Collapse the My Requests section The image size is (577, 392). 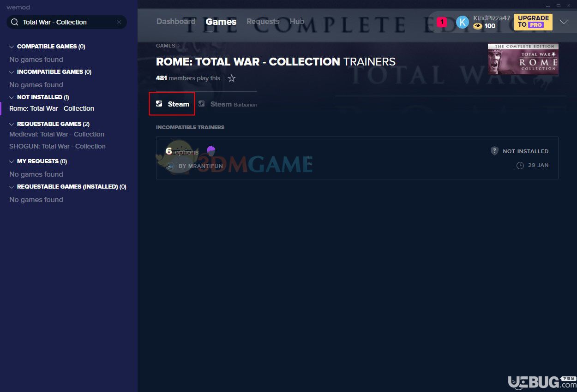[x=12, y=161]
